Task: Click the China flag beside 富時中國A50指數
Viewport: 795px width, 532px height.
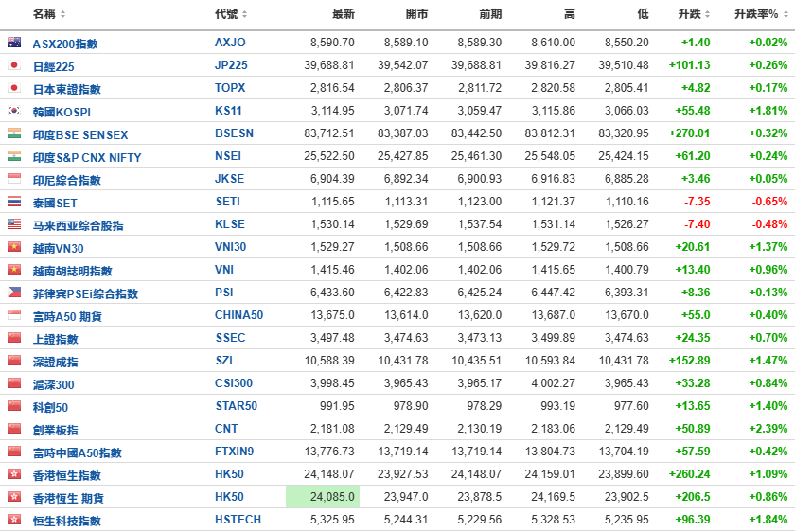Action: (14, 452)
